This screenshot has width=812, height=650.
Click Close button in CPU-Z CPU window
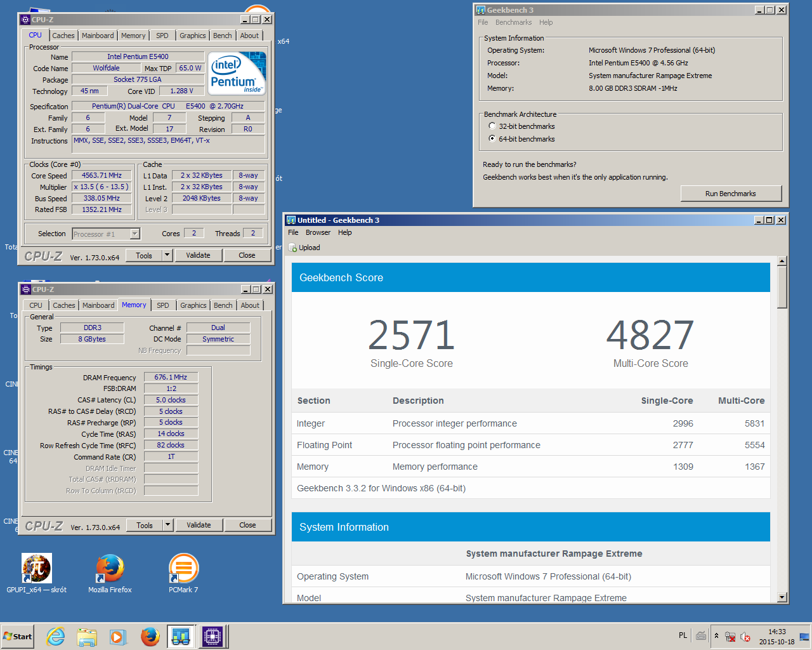coord(247,255)
